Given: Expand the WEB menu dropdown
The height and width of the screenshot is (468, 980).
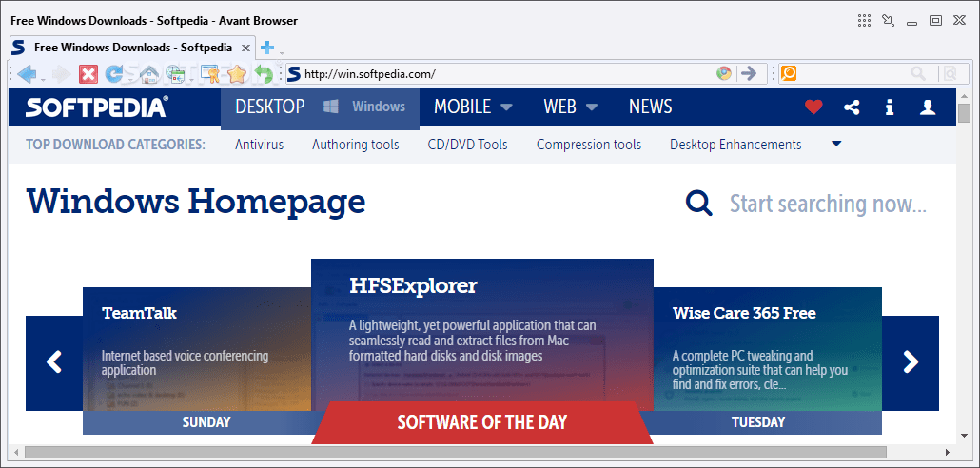Looking at the screenshot, I should [591, 107].
